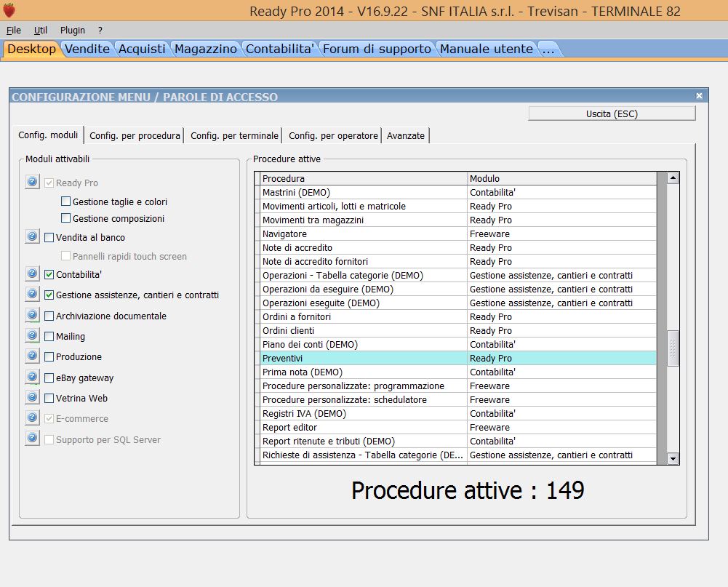Open info icon next to Contabilita' module
The image size is (728, 587).
tap(32, 273)
